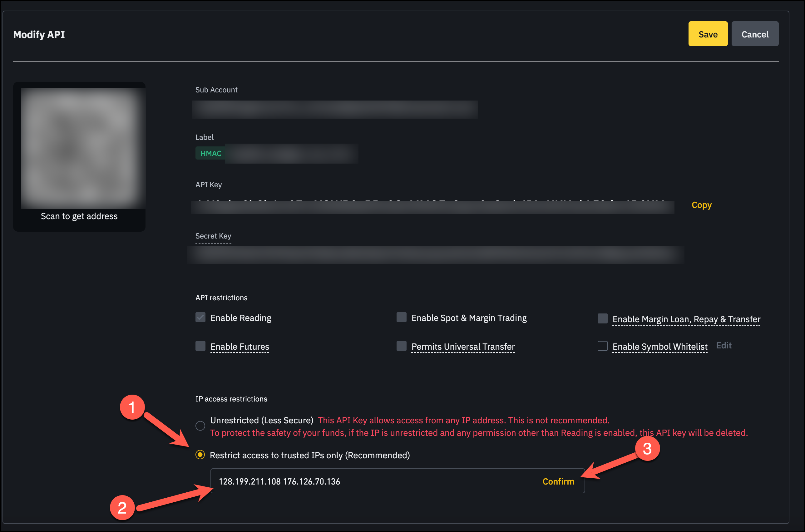The image size is (805, 532).
Task: Enable Spot & Margin Trading checkbox
Action: point(401,318)
